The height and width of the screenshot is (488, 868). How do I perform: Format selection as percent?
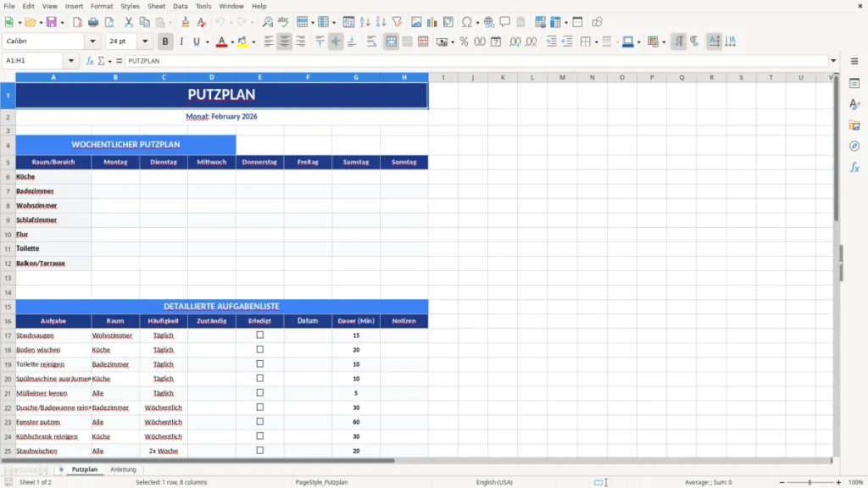tap(464, 42)
